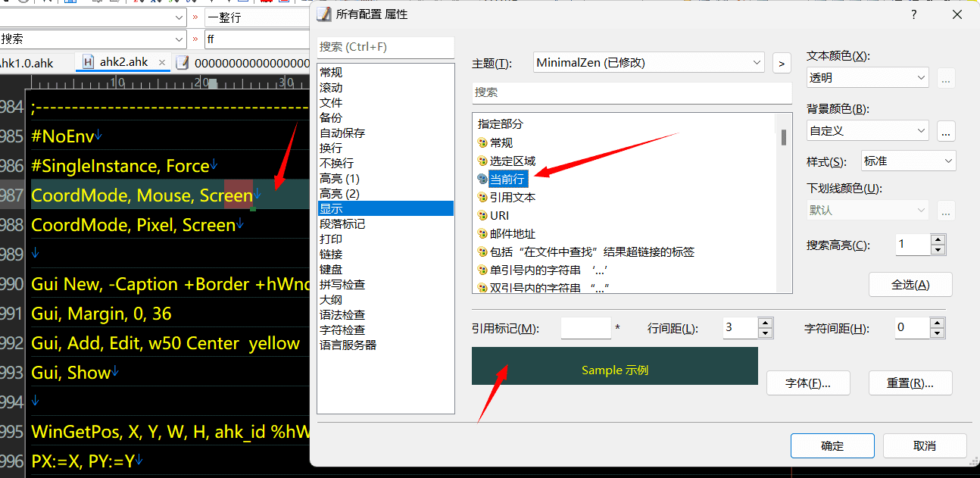Select 键盘 in the left category list
This screenshot has height=478, width=980.
331,269
